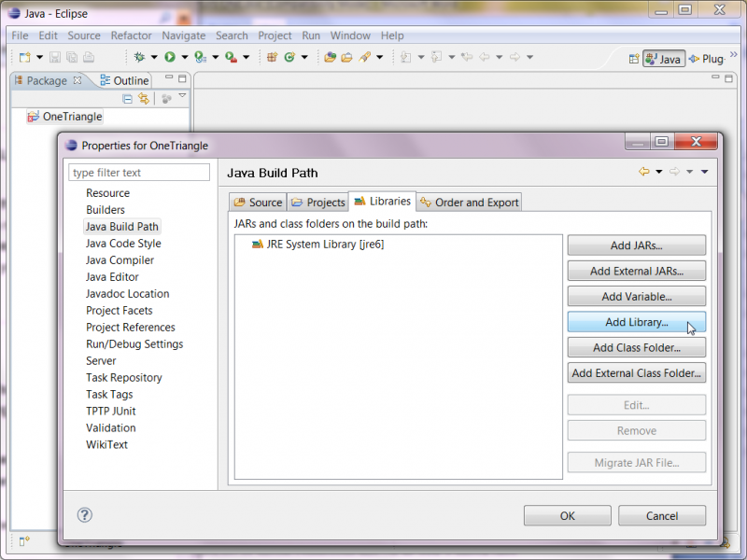Click the Next Annotation icon

coord(406,57)
